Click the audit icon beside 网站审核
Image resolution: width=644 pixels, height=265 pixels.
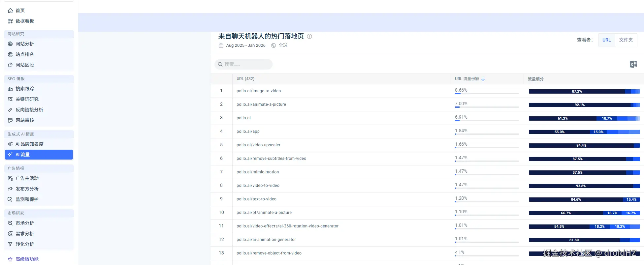pos(10,120)
